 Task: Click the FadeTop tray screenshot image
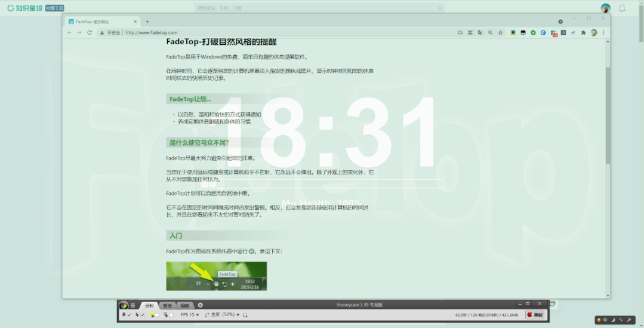pos(217,276)
